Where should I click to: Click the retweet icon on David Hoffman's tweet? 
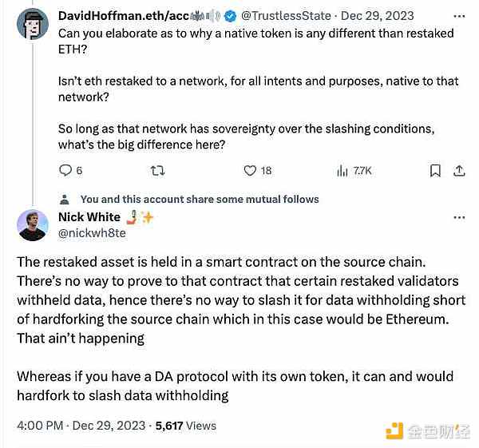[x=157, y=170]
